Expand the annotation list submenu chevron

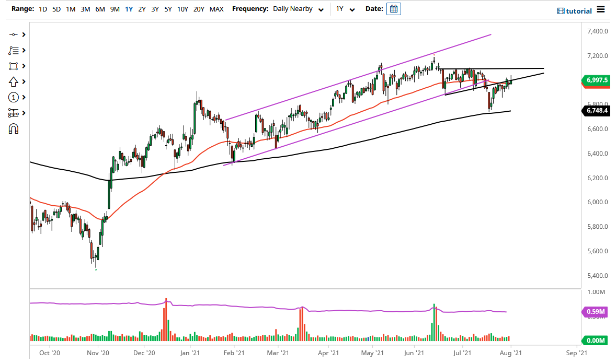(24, 50)
